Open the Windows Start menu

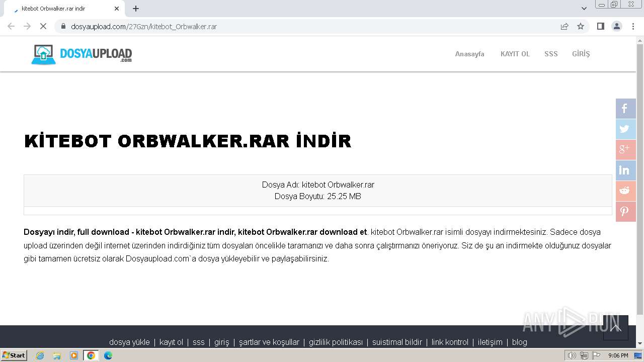tap(14, 355)
